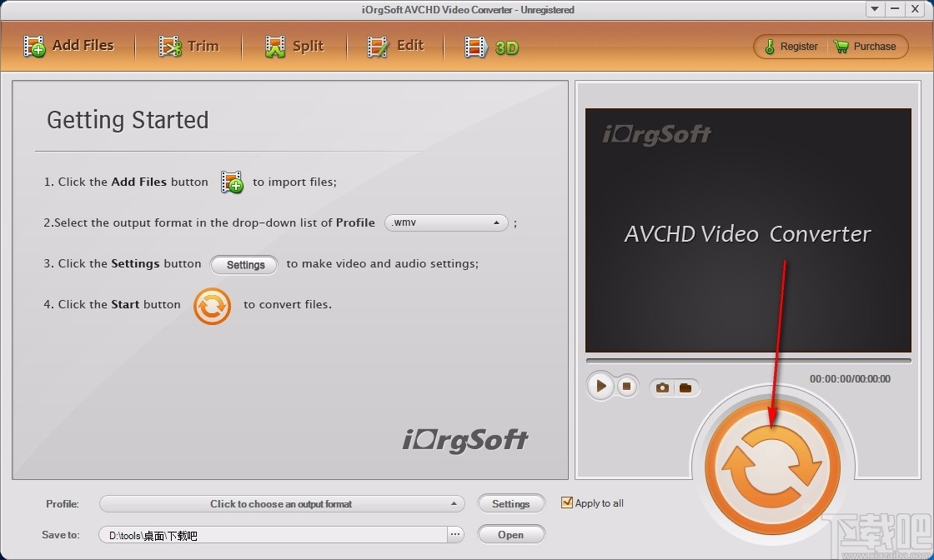934x560 pixels.
Task: Stop the video playback
Action: point(626,386)
